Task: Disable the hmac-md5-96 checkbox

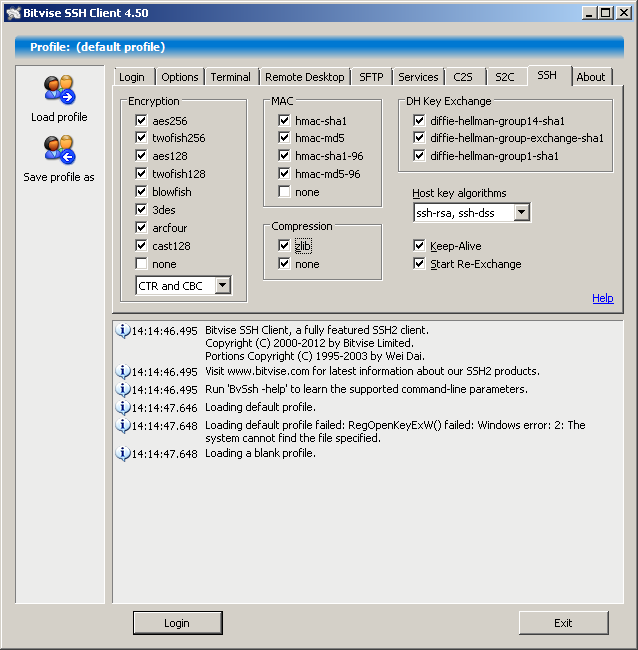Action: 284,174
